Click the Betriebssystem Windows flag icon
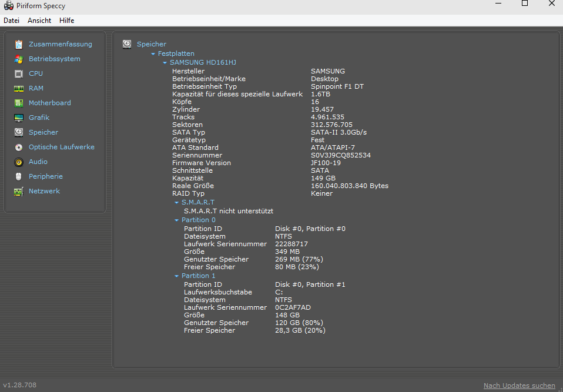 click(19, 59)
